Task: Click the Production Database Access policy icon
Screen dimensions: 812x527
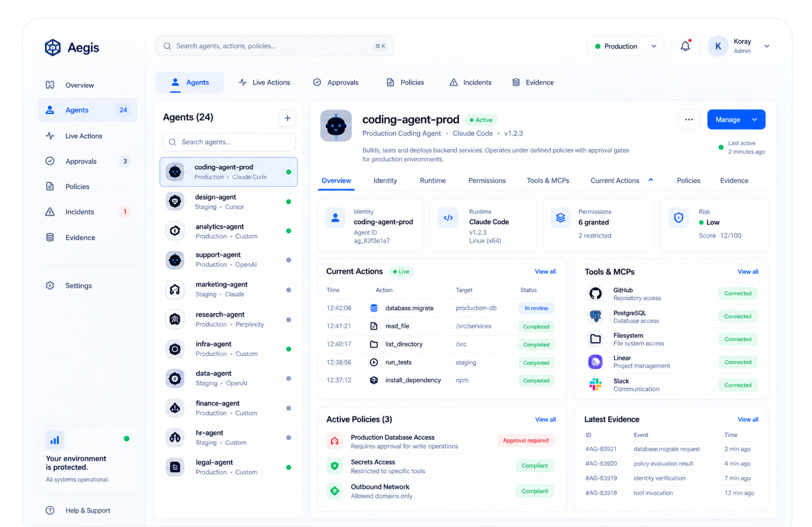Action: click(x=334, y=441)
